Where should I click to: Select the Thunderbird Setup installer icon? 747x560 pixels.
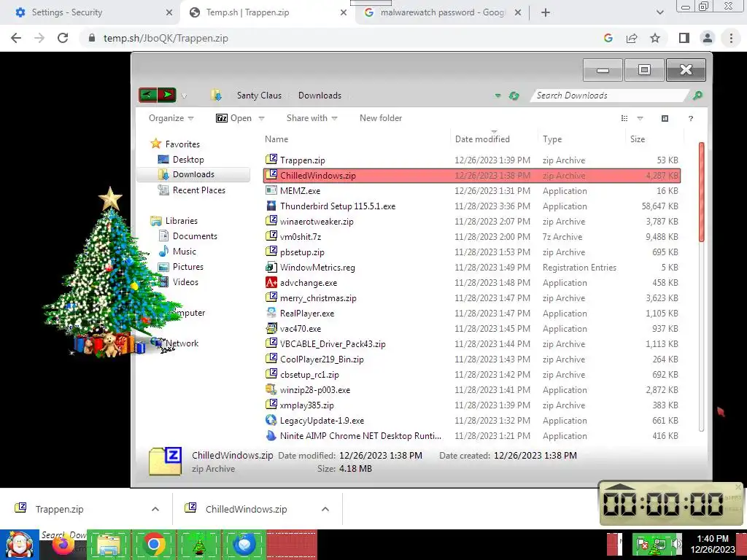click(x=271, y=206)
